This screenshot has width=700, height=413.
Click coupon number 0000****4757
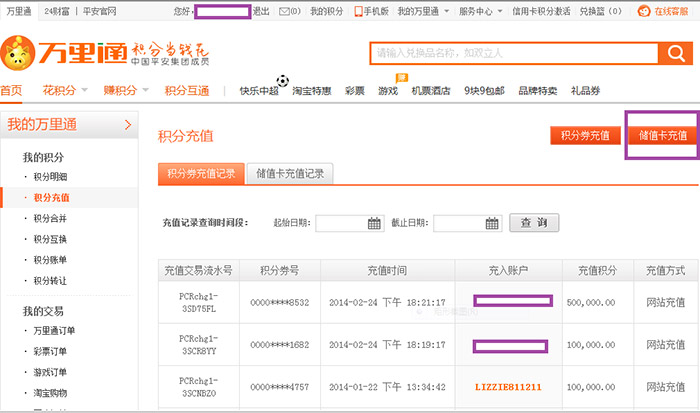coord(279,387)
